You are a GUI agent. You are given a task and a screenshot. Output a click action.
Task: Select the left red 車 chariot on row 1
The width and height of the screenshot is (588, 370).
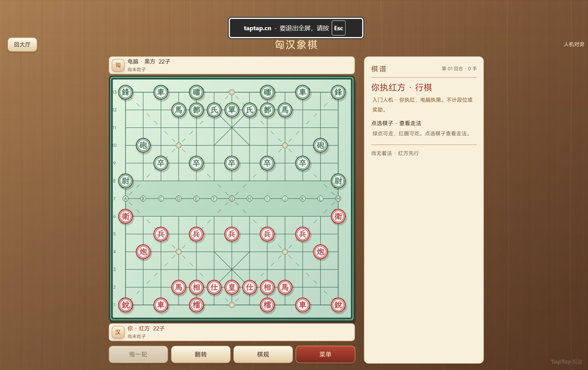point(161,305)
